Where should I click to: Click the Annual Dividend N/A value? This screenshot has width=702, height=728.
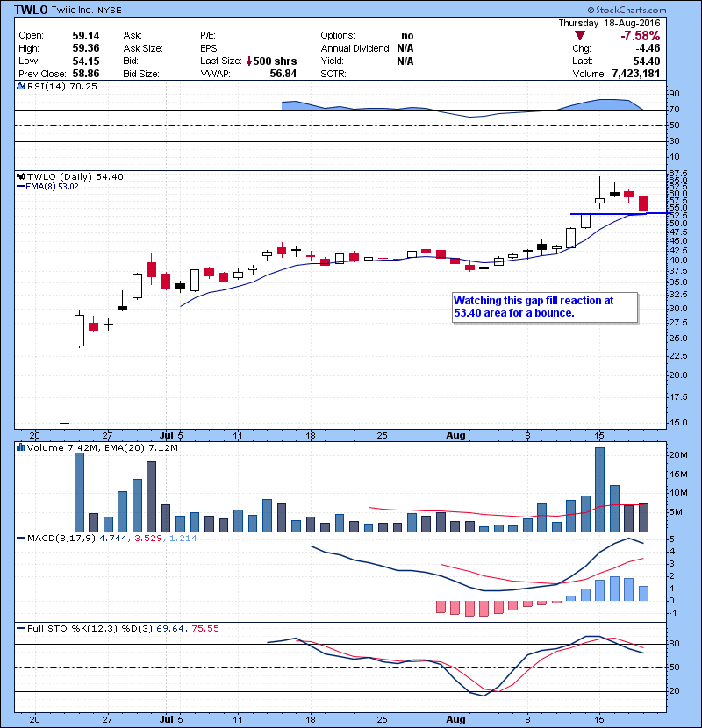pos(405,48)
